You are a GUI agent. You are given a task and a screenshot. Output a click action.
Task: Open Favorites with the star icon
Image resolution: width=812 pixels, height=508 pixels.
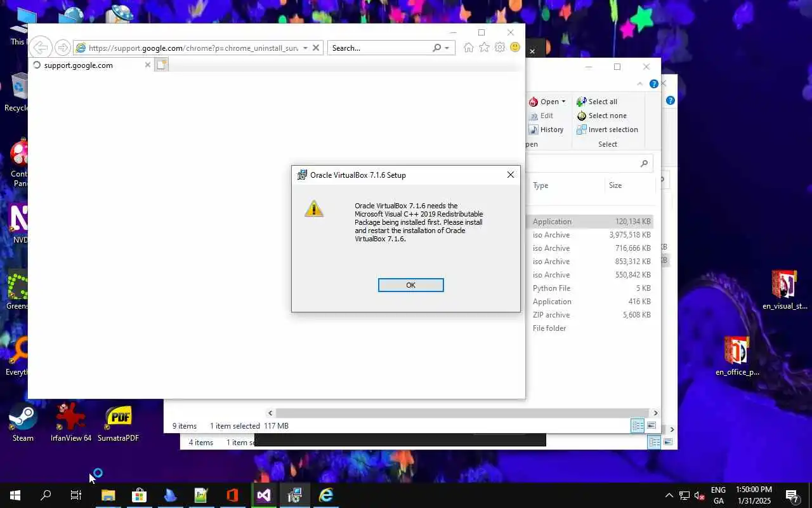click(484, 48)
